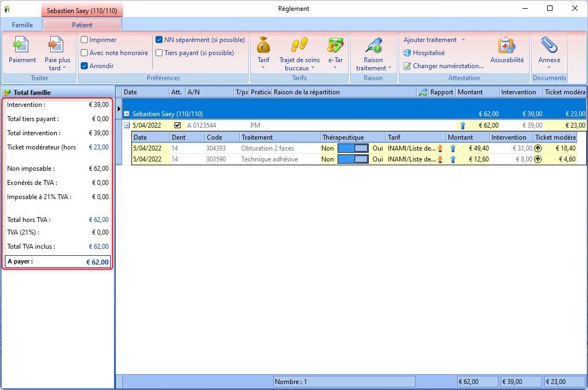Screen dimensions: 588x390
Task: Click the Tarif column header in the detail grid
Action: [416, 137]
